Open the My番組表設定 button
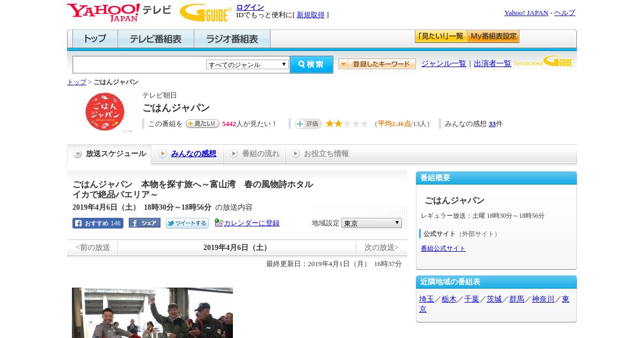The height and width of the screenshot is (338, 644). [493, 36]
